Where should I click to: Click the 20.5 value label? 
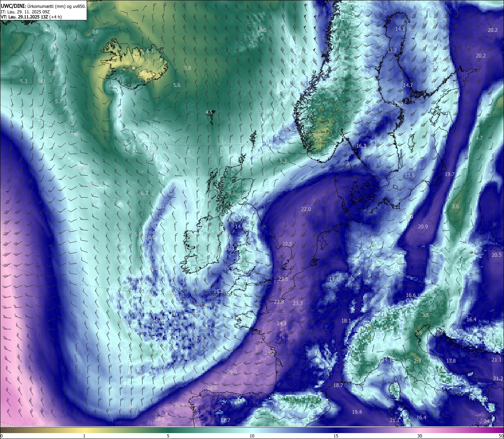[x=497, y=255]
